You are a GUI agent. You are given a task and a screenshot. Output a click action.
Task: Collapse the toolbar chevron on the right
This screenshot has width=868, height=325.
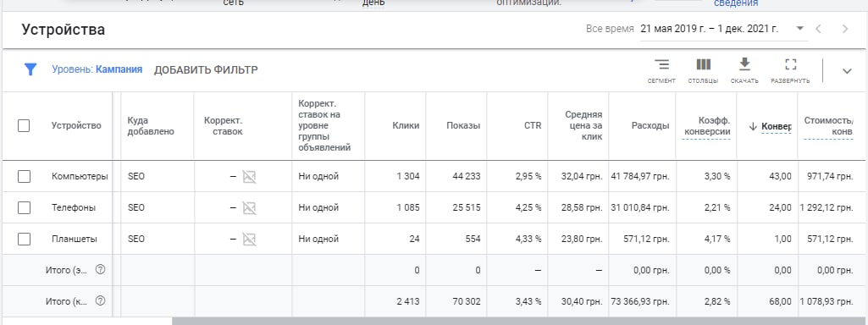click(847, 71)
